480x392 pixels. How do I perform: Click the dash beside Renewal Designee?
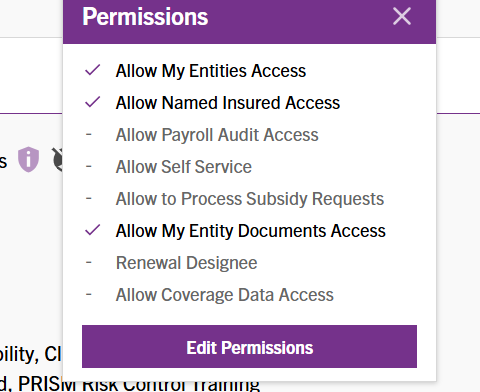(89, 262)
